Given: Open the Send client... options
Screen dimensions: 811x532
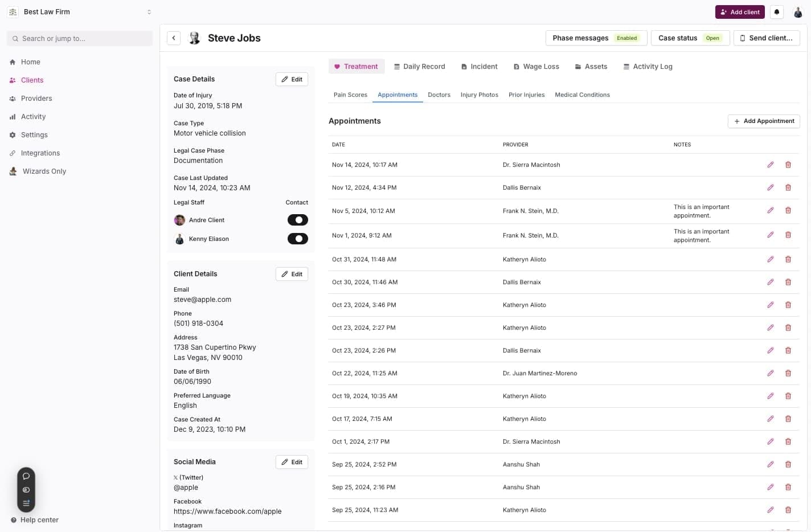Looking at the screenshot, I should pos(767,38).
